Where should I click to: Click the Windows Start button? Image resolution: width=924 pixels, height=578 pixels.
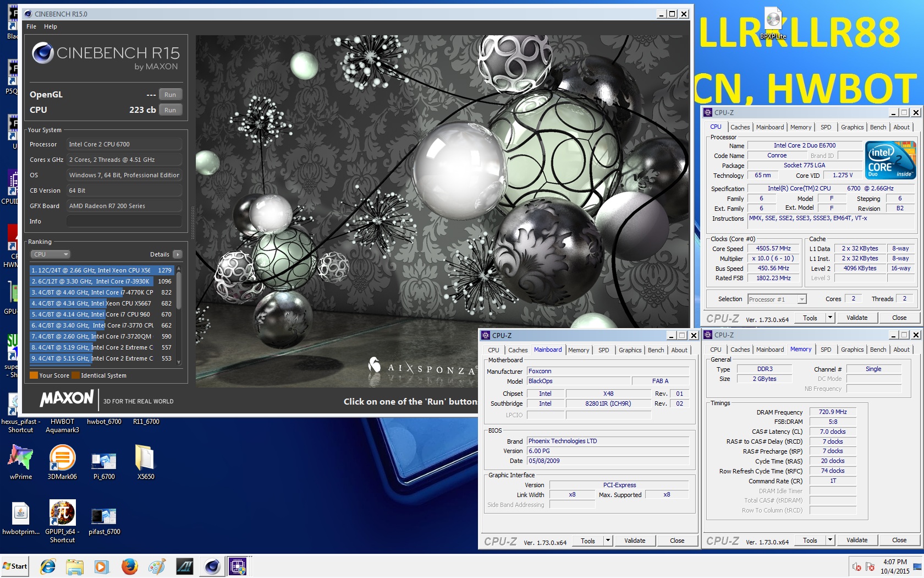coord(15,566)
